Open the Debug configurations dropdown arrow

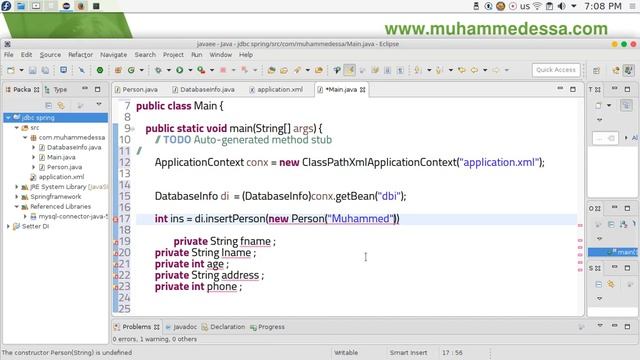click(x=169, y=70)
